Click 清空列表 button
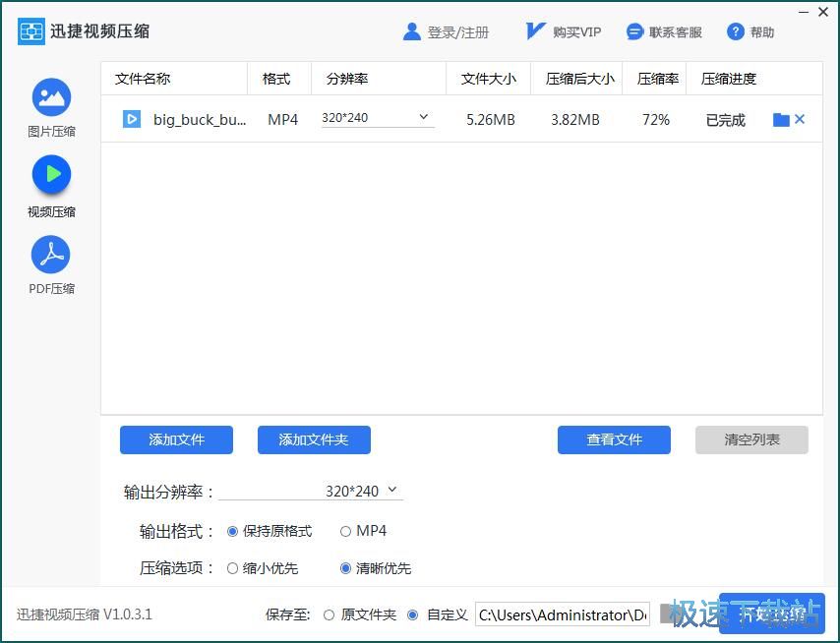Image resolution: width=840 pixels, height=643 pixels. 751,439
